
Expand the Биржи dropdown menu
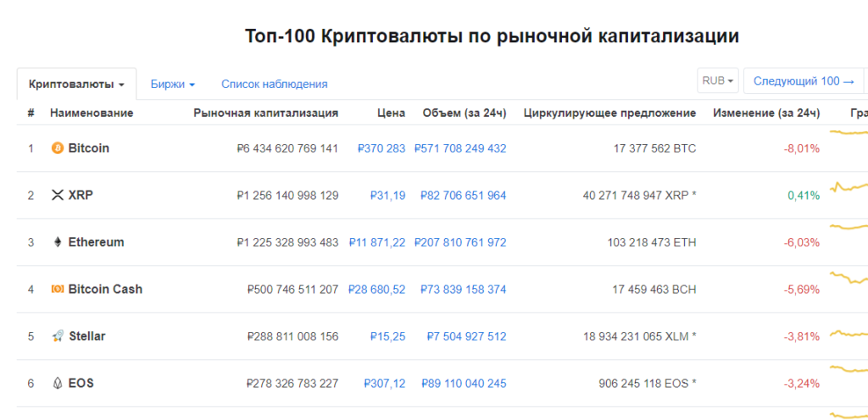173,85
